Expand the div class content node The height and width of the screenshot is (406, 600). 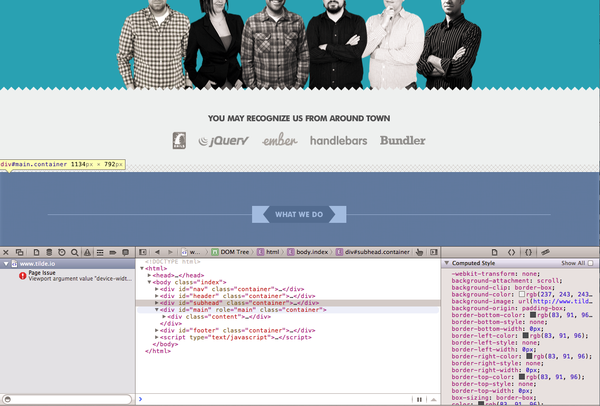pos(164,316)
